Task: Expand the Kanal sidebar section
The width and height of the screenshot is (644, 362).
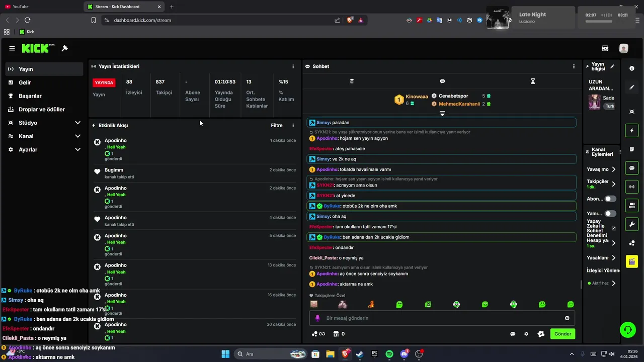Action: click(x=44, y=136)
